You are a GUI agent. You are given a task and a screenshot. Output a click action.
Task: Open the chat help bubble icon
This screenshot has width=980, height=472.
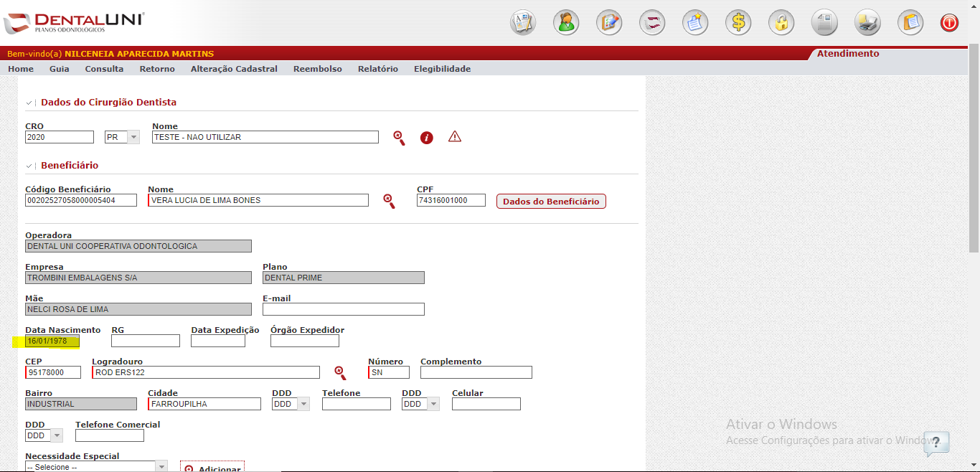pos(936,443)
